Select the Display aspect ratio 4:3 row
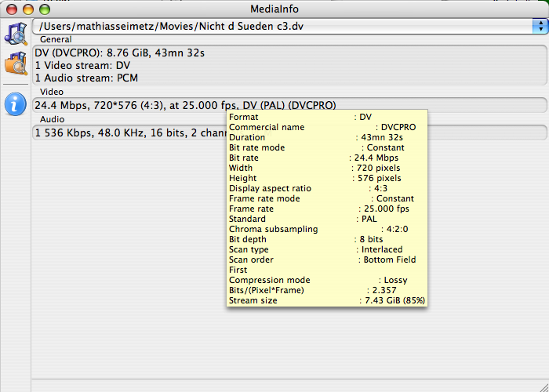 [308, 188]
